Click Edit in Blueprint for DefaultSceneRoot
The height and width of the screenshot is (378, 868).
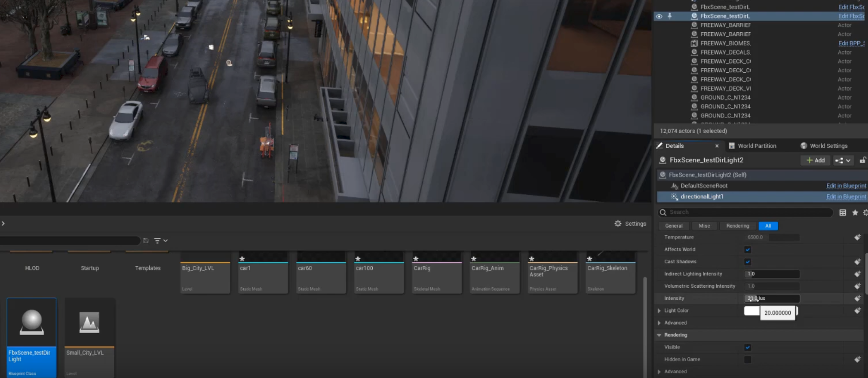click(x=846, y=186)
